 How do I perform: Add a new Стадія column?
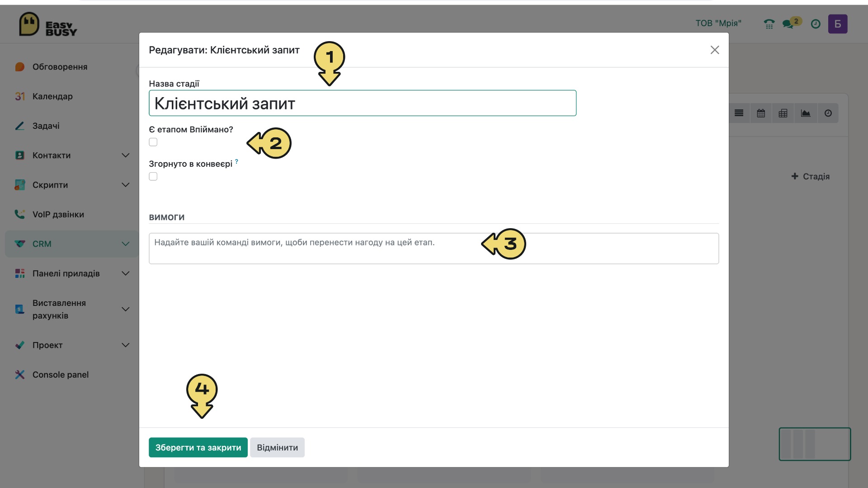pyautogui.click(x=810, y=176)
